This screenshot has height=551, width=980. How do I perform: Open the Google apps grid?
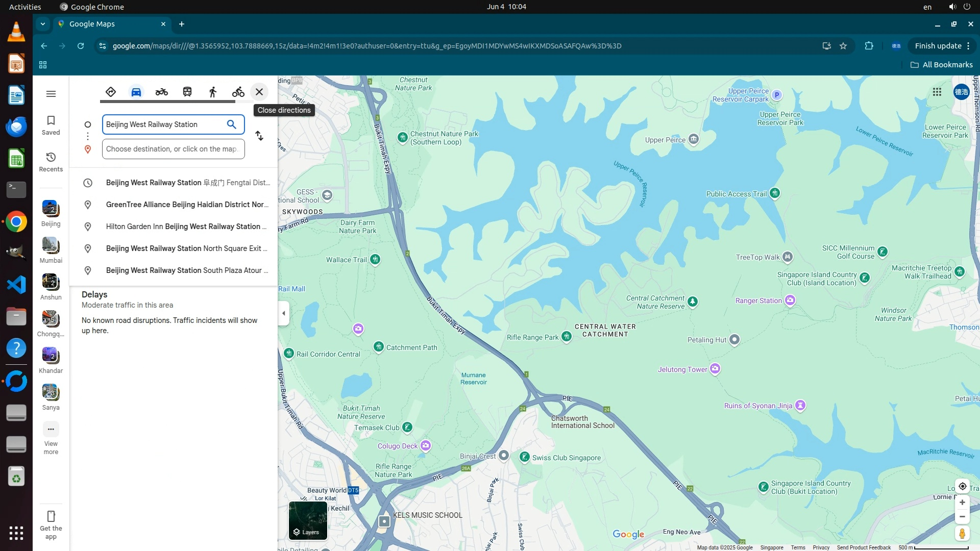pos(937,92)
